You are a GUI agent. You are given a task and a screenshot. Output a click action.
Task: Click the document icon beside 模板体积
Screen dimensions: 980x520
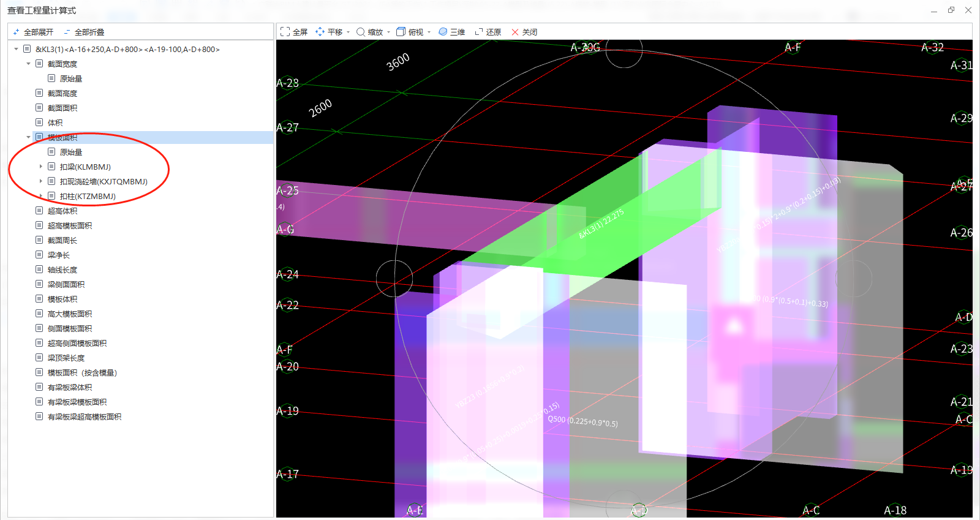coord(39,299)
